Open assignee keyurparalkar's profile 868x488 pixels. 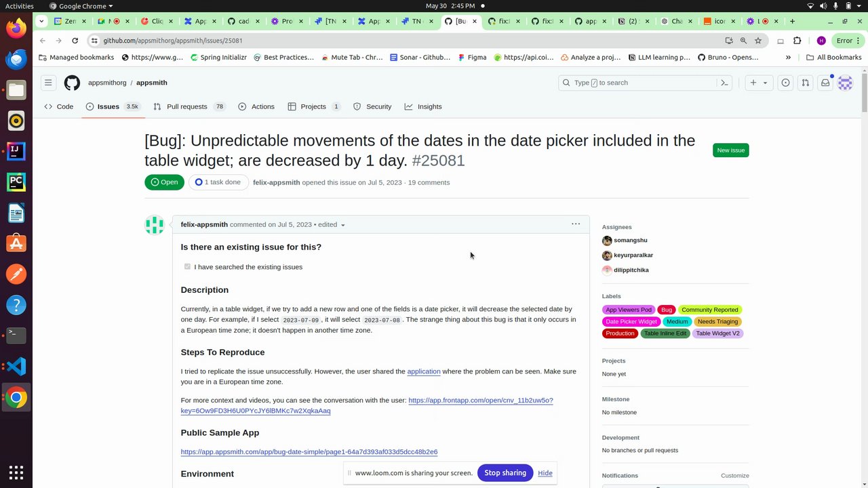point(633,256)
